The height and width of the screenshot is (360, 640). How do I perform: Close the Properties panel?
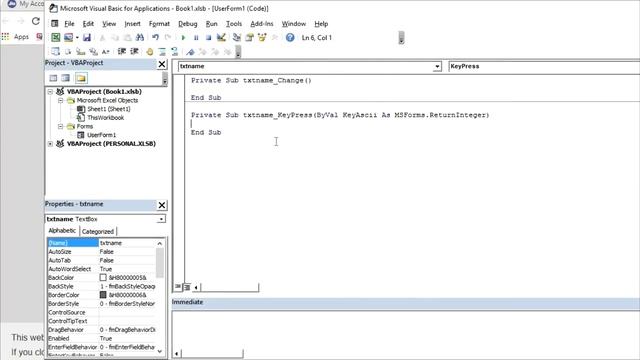[x=162, y=205]
